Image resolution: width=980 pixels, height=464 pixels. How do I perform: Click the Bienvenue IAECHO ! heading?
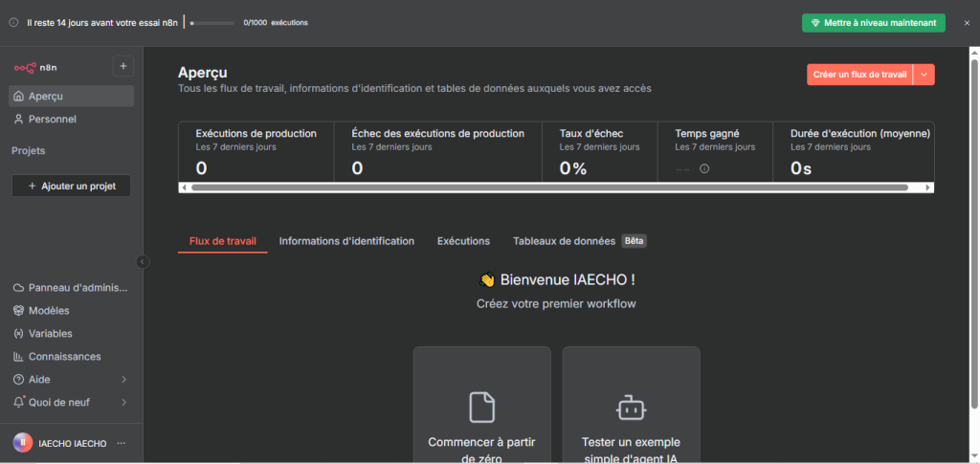tap(557, 279)
